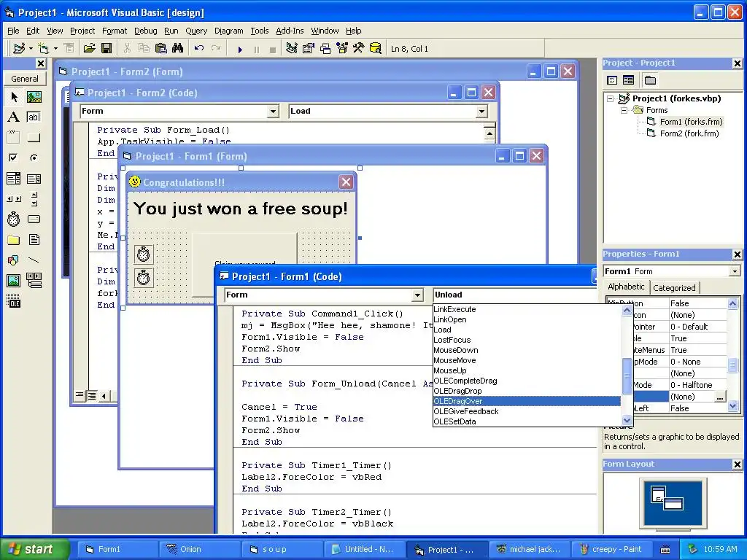The width and height of the screenshot is (747, 560).
Task: Open the Object Browser from the toolbar
Action: pyautogui.click(x=342, y=48)
